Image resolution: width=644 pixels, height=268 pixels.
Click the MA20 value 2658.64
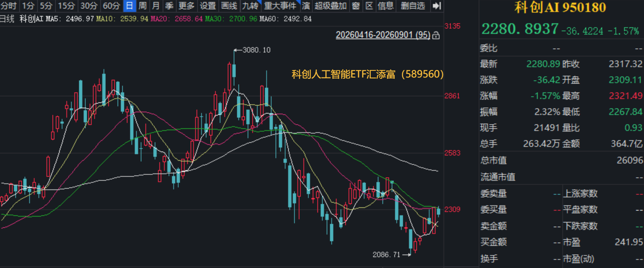click(188, 19)
